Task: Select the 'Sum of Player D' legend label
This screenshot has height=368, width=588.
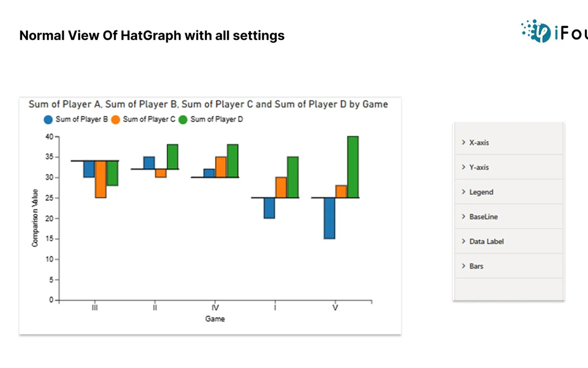Action: [x=216, y=119]
